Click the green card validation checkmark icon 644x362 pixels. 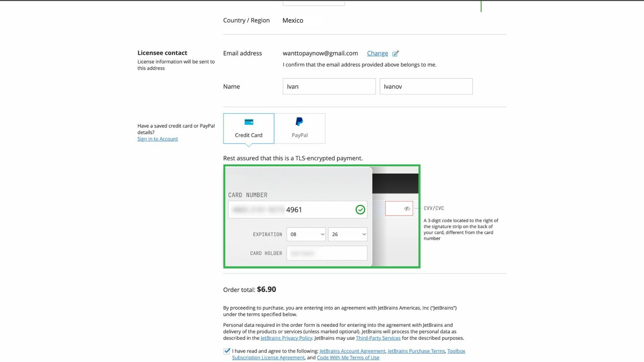click(360, 210)
